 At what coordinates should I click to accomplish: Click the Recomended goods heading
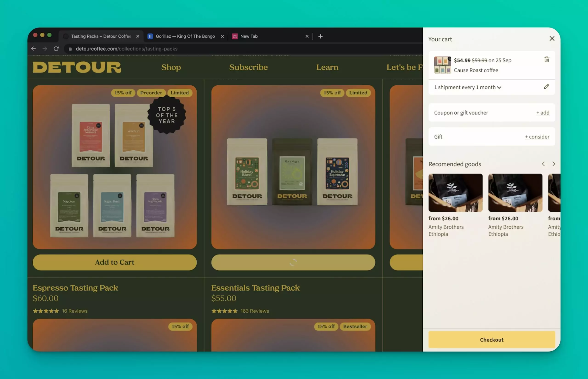[x=455, y=164]
